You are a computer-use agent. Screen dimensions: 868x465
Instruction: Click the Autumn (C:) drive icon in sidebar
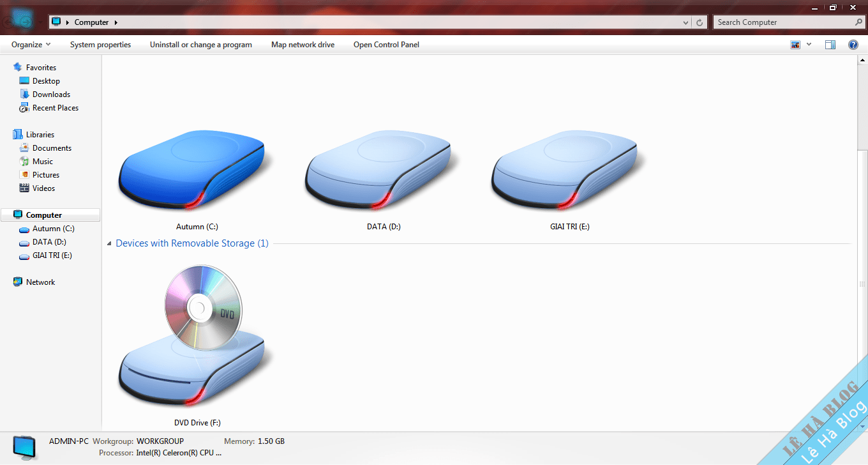point(24,229)
